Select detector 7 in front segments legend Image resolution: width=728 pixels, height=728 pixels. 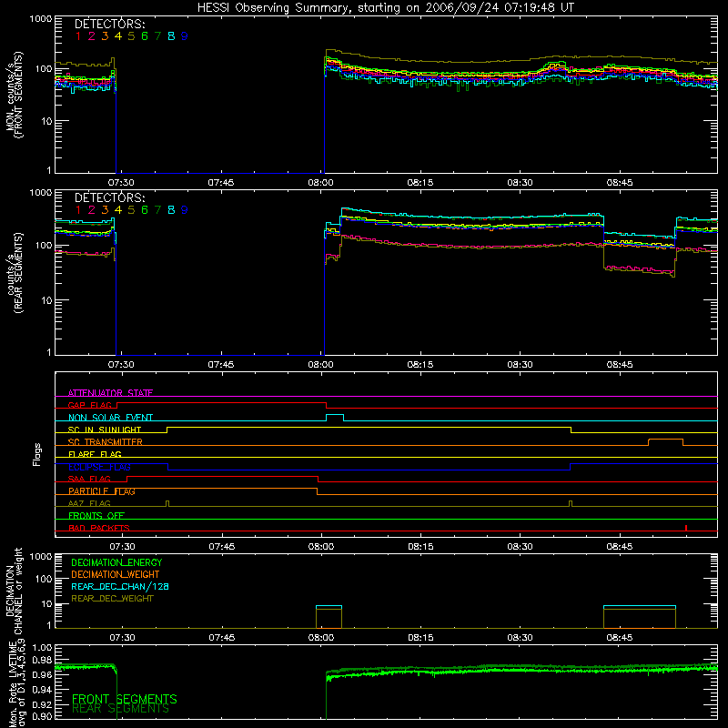[157, 36]
